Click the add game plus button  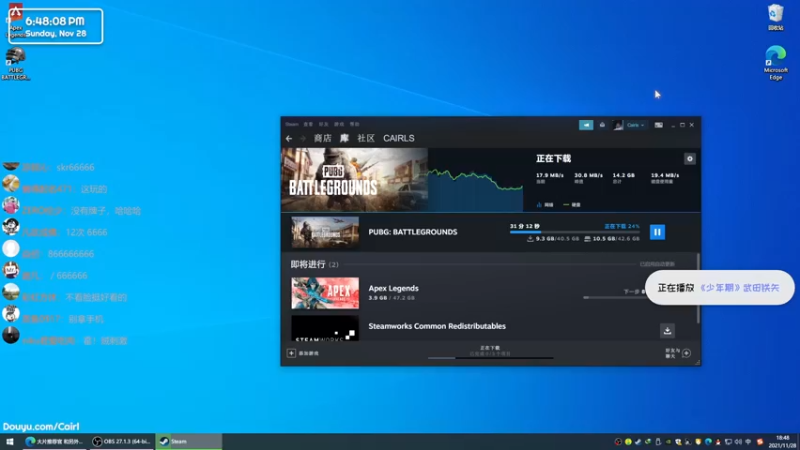point(291,353)
